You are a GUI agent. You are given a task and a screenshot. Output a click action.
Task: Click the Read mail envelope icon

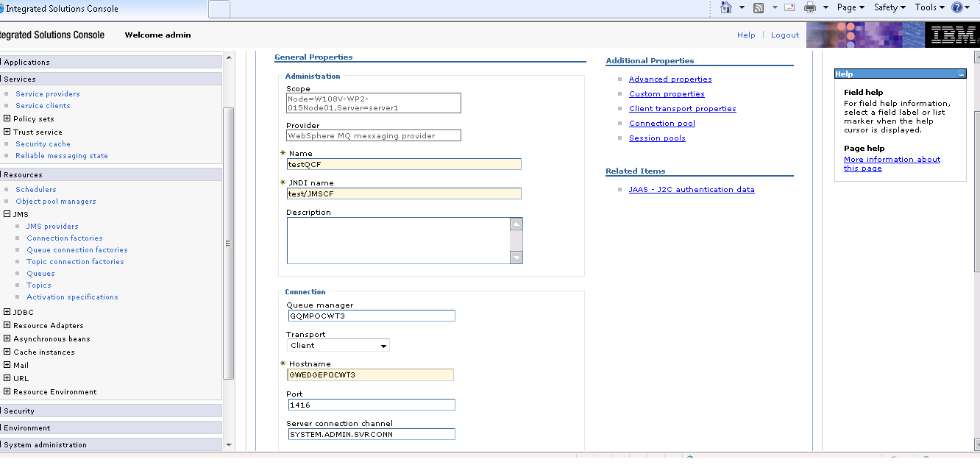[x=789, y=7]
